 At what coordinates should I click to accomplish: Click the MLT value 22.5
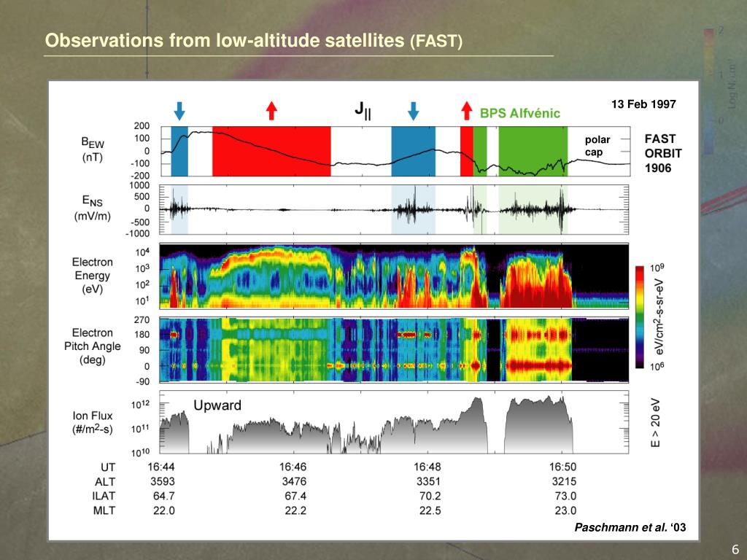click(x=430, y=510)
